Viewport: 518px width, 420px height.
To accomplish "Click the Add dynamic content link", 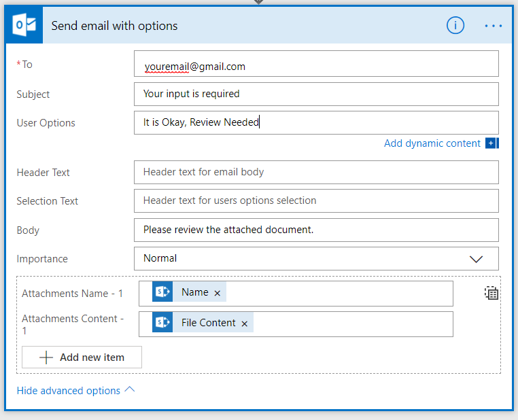I will point(432,143).
